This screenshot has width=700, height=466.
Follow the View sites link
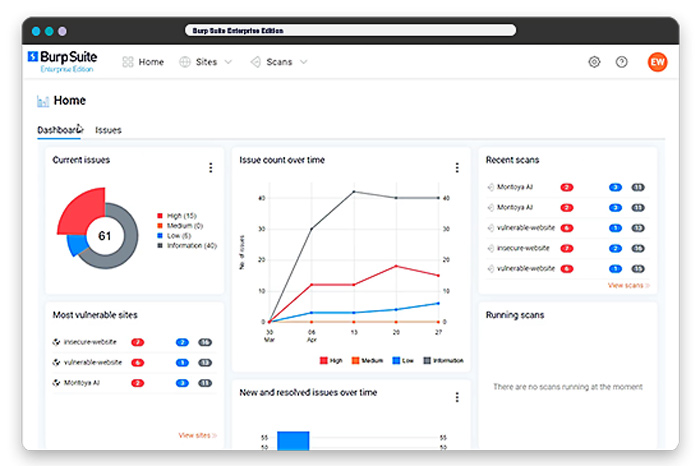coord(197,435)
